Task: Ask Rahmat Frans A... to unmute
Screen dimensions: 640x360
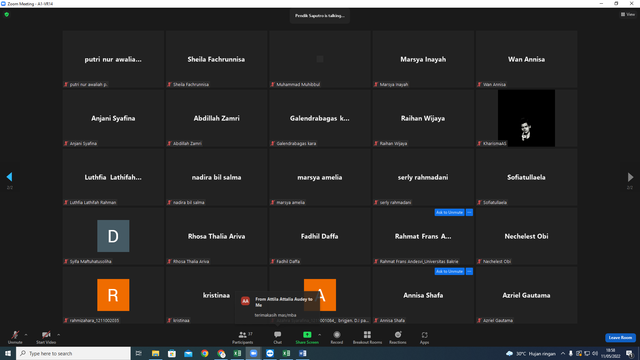Action: pos(449,212)
